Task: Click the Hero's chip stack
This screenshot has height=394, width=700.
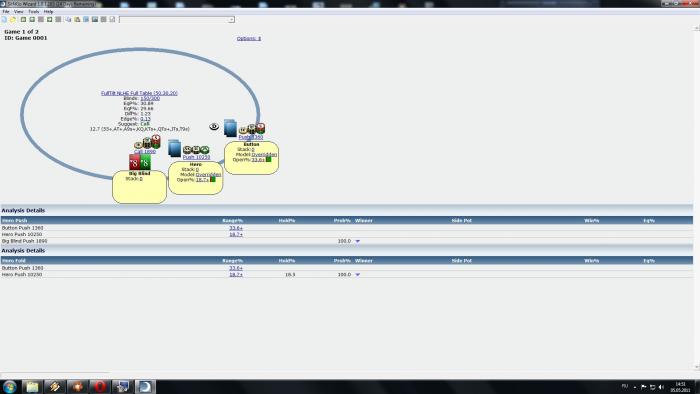Action: [x=196, y=150]
